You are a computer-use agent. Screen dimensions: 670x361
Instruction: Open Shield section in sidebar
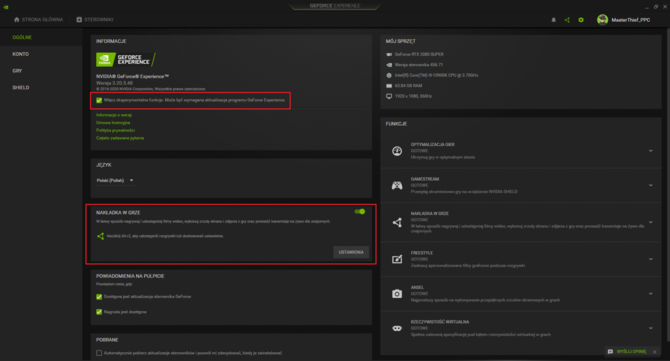pos(21,88)
